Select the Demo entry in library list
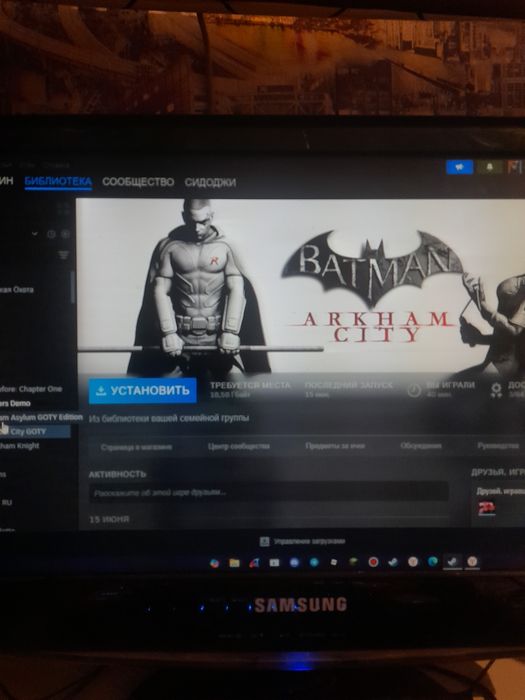The height and width of the screenshot is (700, 525). tap(15, 403)
